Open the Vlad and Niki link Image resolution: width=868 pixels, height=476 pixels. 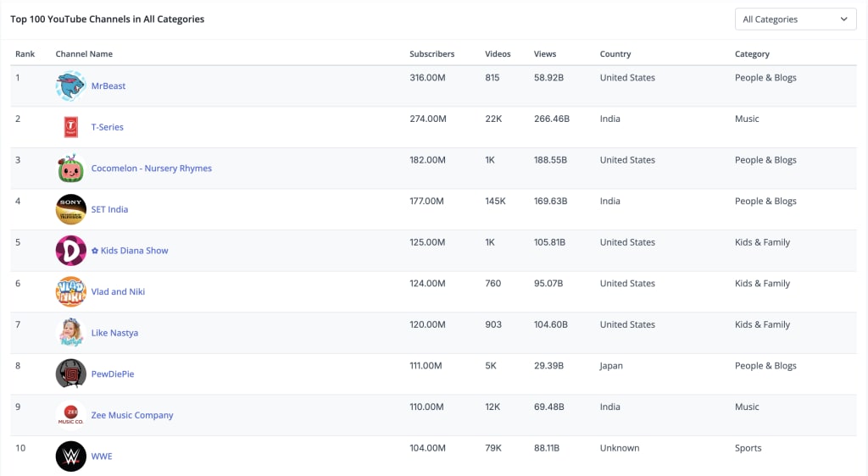coord(118,291)
